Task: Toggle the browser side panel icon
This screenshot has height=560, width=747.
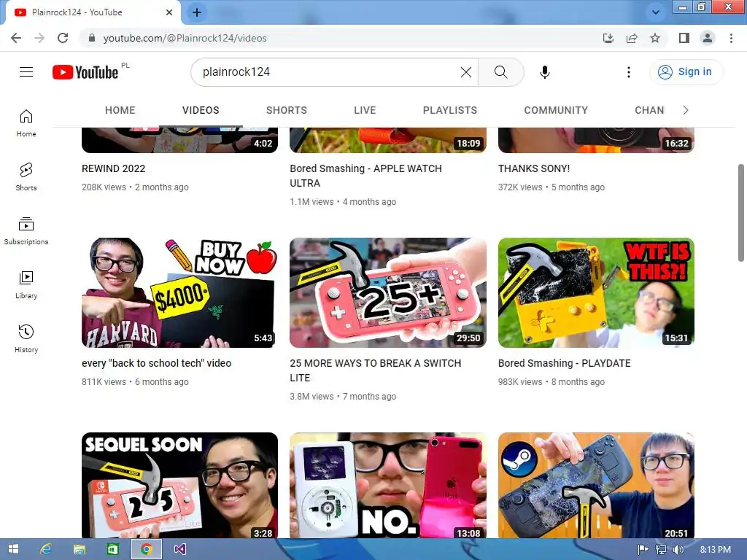Action: (x=684, y=38)
